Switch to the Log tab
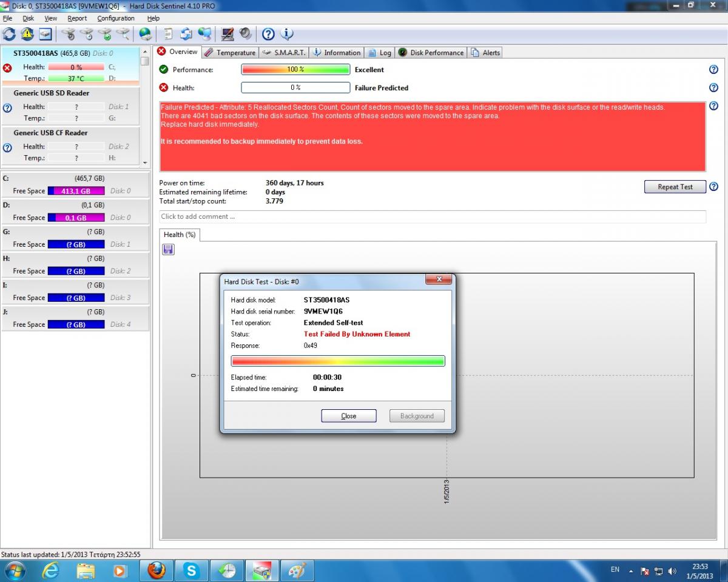This screenshot has width=728, height=582. 379,53
